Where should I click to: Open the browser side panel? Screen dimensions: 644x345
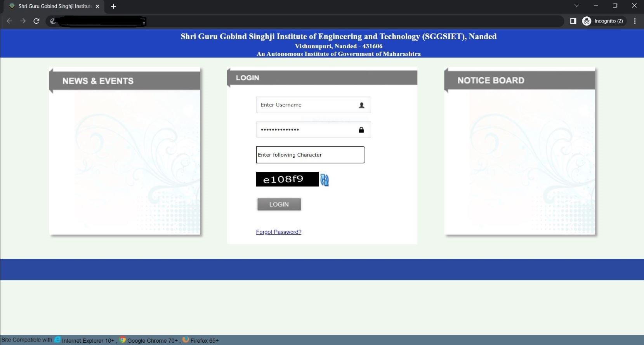click(573, 21)
